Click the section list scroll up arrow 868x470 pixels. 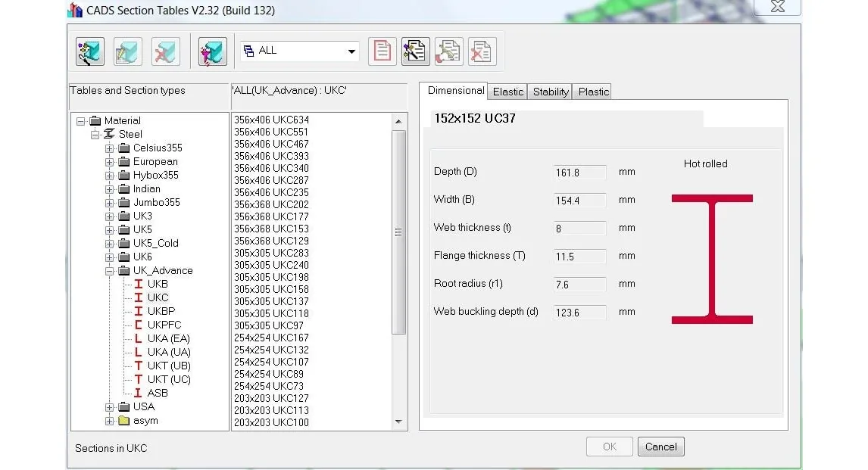tap(398, 121)
